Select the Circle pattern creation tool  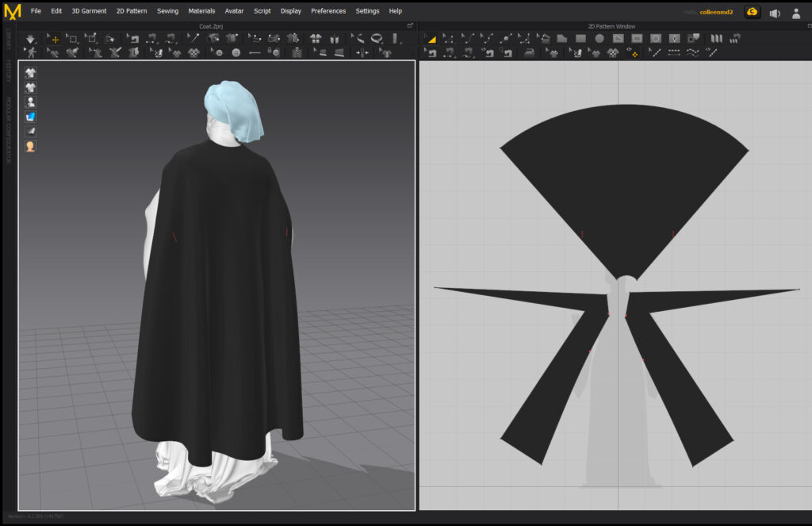[x=600, y=38]
